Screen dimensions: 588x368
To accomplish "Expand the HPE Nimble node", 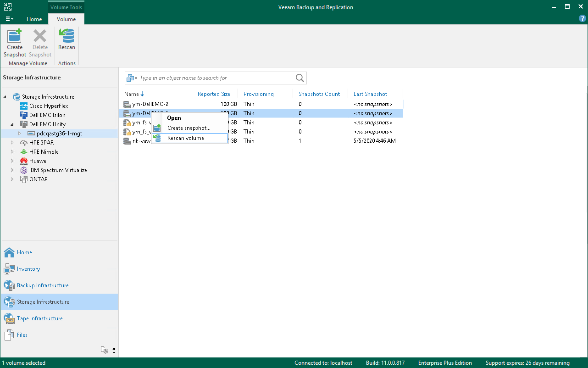I will [x=12, y=152].
